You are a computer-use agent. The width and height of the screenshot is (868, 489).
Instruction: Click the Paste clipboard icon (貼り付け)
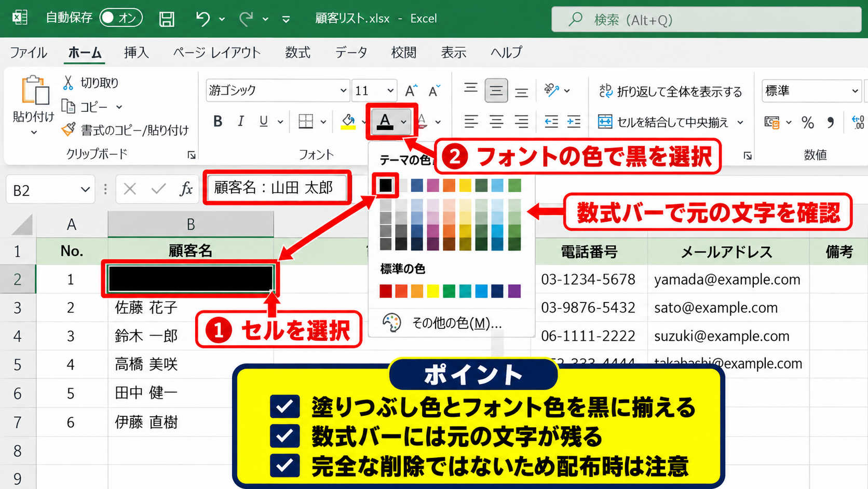click(x=35, y=90)
